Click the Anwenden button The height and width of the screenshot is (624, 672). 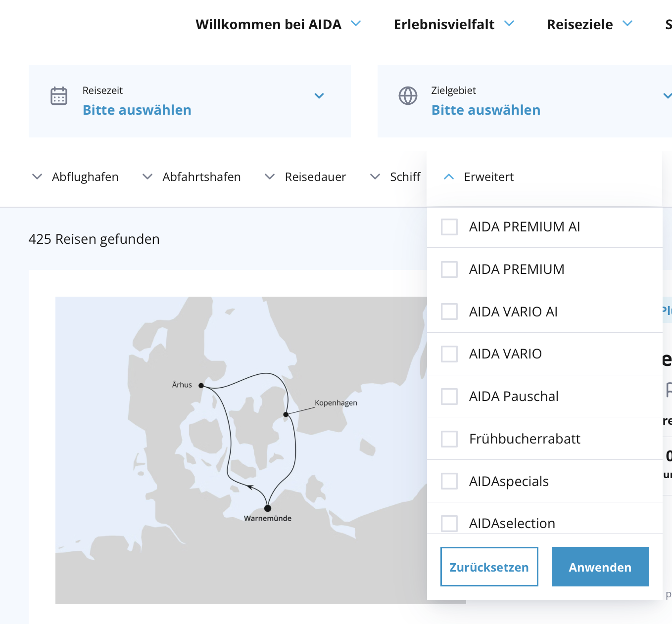(600, 567)
